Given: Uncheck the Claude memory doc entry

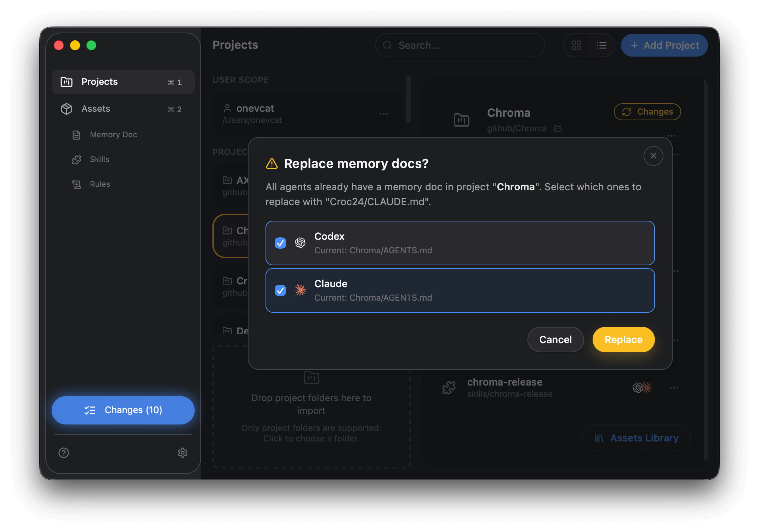Looking at the screenshot, I should [x=280, y=290].
